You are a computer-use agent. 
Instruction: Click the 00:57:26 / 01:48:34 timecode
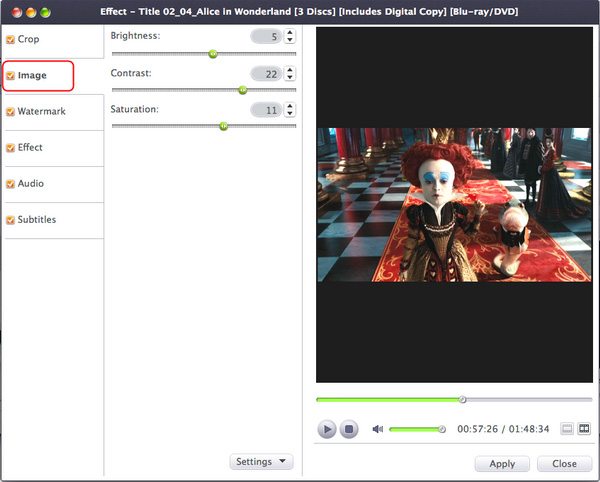[x=503, y=429]
